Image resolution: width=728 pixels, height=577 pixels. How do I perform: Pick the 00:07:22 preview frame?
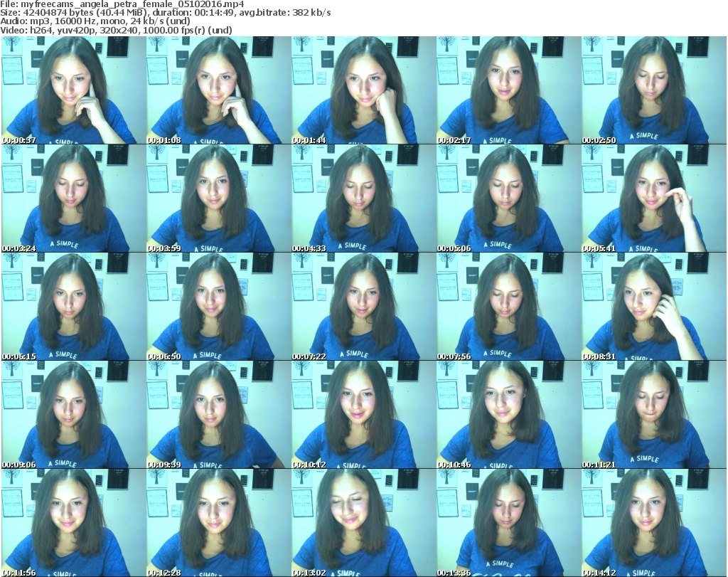pos(363,306)
